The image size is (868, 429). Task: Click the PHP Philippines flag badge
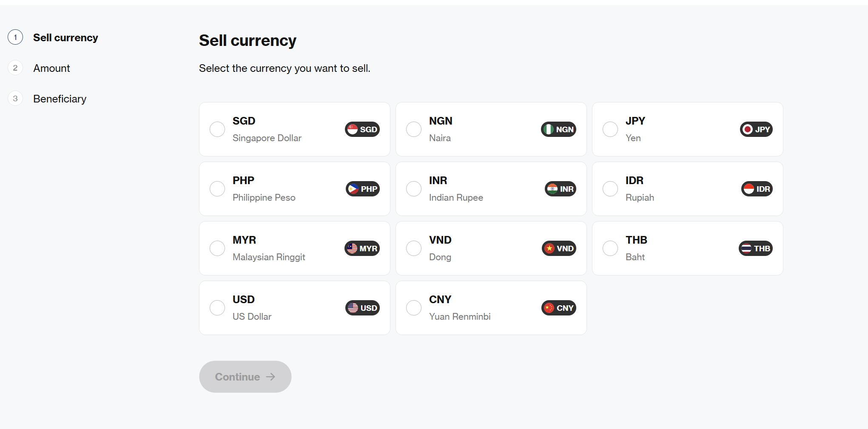click(x=362, y=189)
